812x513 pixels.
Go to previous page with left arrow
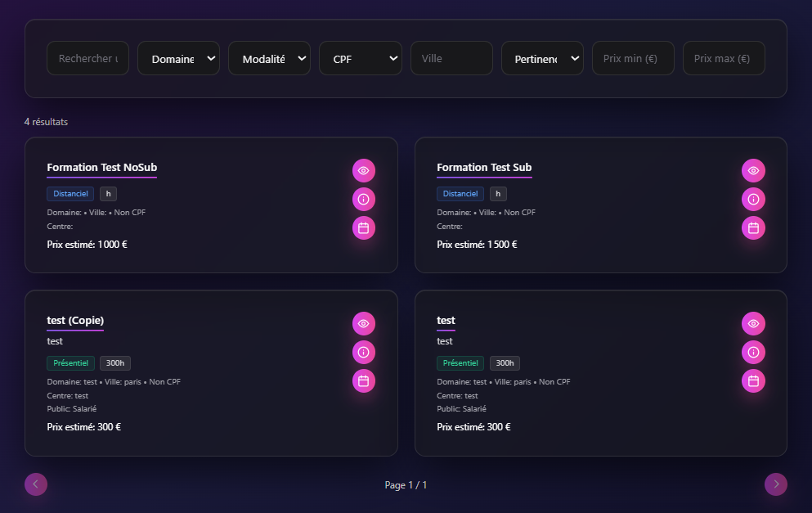coord(36,484)
